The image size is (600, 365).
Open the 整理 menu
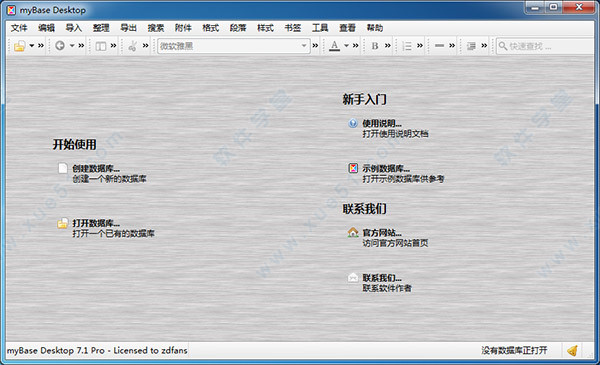101,28
